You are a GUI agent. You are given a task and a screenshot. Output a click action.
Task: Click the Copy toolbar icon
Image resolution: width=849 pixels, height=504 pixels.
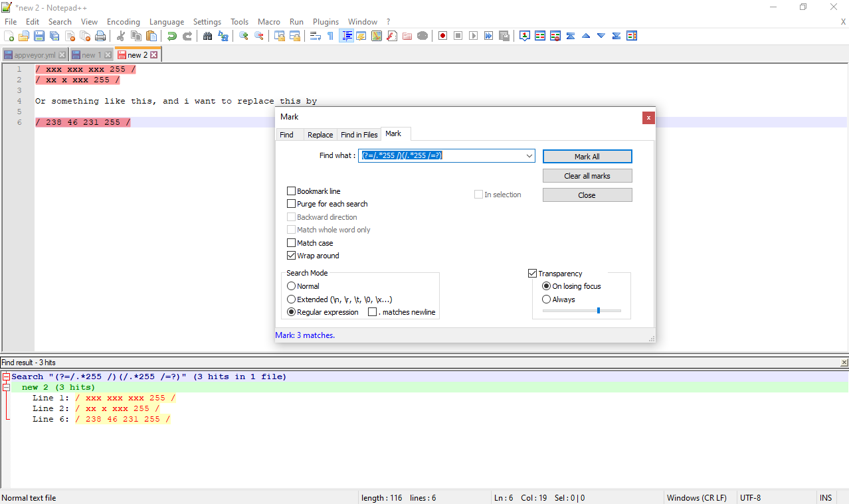click(136, 36)
